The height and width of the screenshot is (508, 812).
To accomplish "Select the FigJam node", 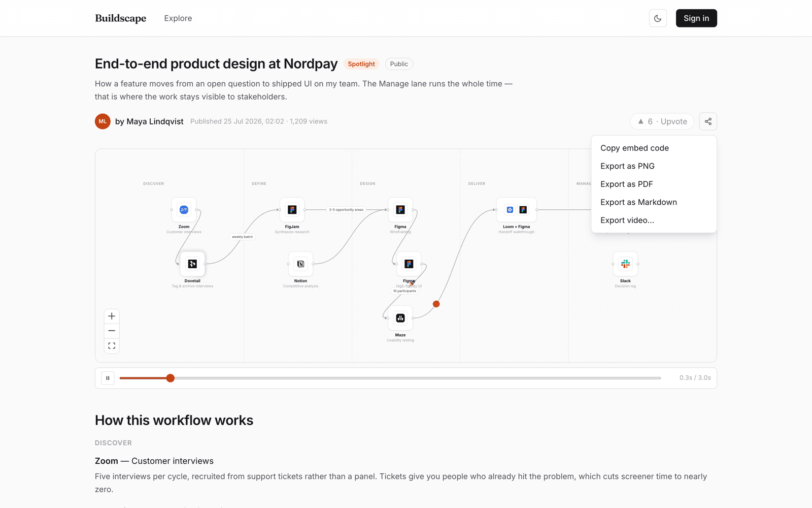I will click(292, 210).
